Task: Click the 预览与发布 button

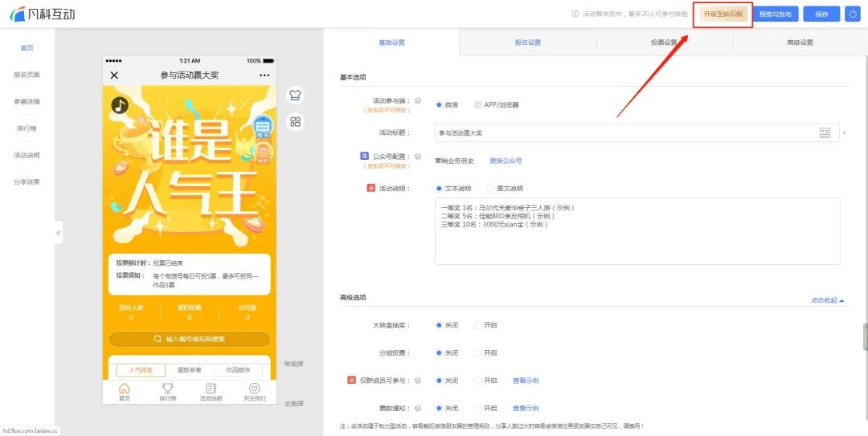Action: click(775, 14)
